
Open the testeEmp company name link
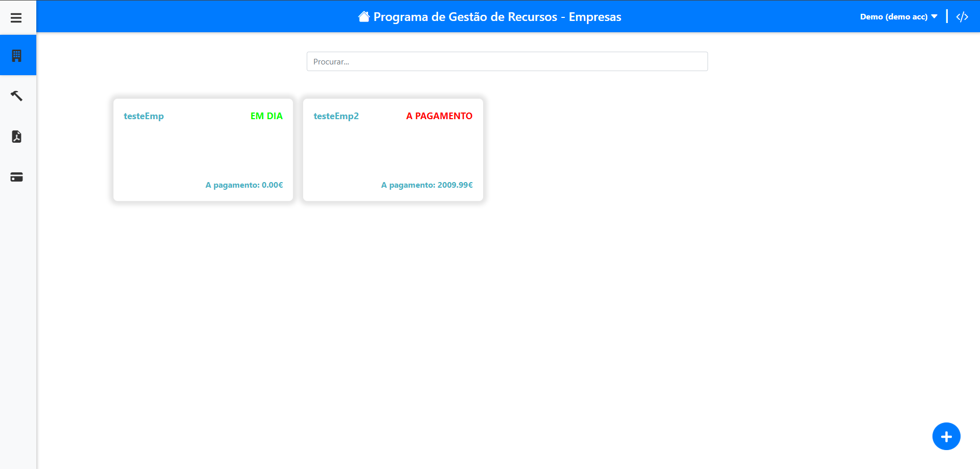click(144, 116)
